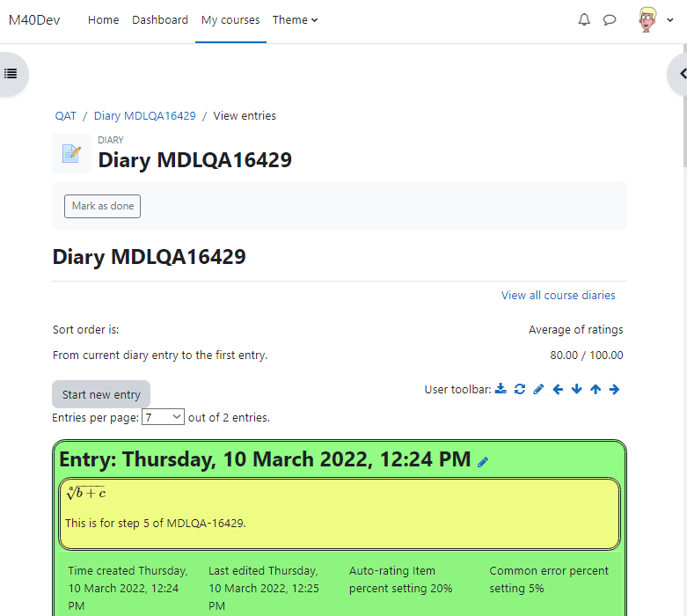The height and width of the screenshot is (616, 687).
Task: Click the 'Last edited Thursday' text
Action: pos(263,588)
